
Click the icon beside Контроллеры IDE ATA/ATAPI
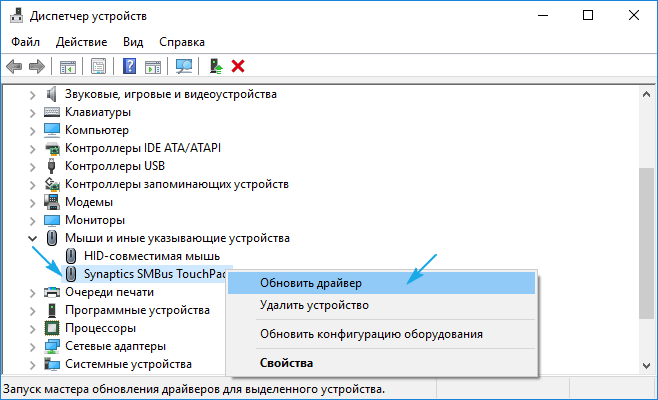click(x=52, y=148)
